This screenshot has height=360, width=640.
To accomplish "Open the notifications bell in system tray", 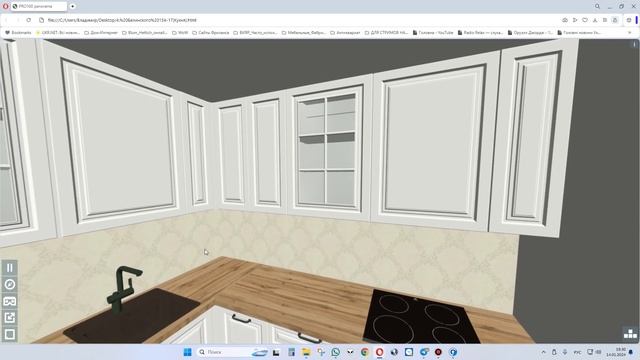I will coord(631,352).
